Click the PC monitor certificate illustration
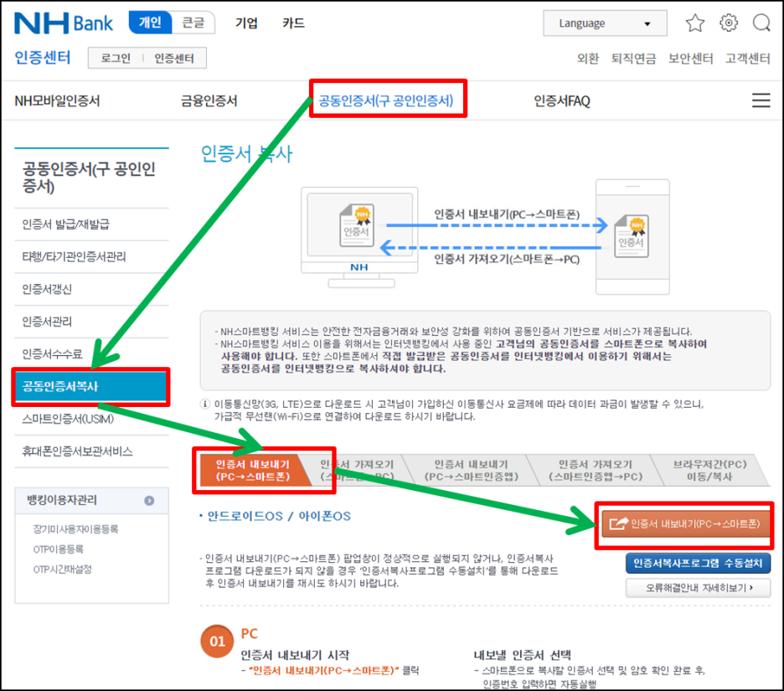The width and height of the screenshot is (784, 691). [x=359, y=237]
